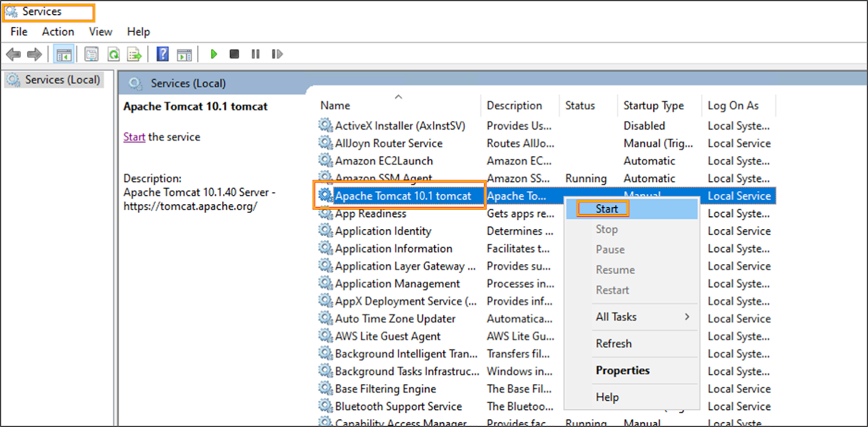Choose Stop in the context menu
Viewport: 868px width, 427px height.
coord(631,229)
